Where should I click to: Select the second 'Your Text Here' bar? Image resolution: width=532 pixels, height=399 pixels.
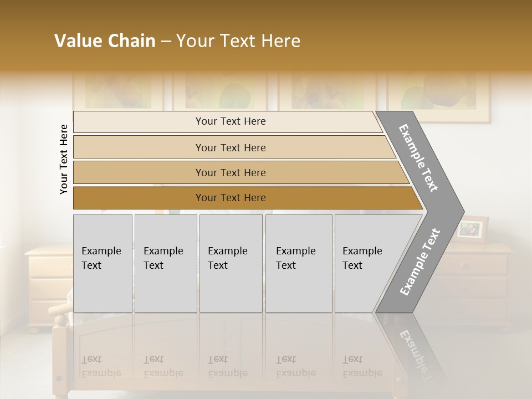230,147
